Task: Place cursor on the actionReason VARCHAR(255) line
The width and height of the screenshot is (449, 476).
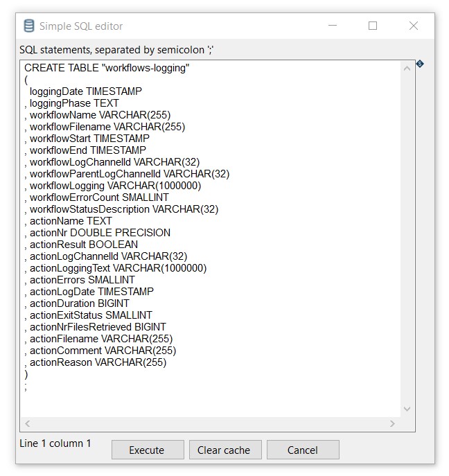Action: pyautogui.click(x=98, y=362)
